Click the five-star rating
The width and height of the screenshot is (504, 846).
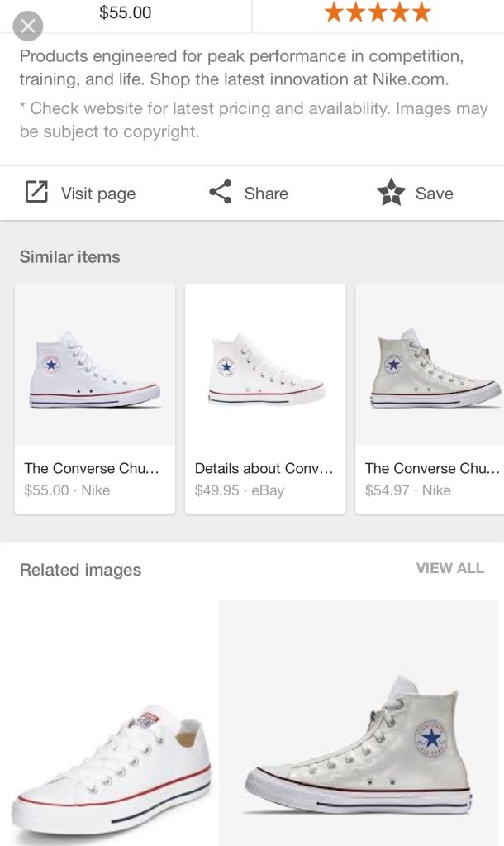pos(378,12)
